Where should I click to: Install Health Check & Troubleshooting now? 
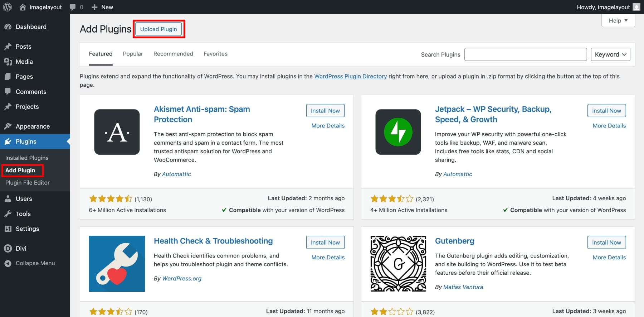(x=325, y=242)
